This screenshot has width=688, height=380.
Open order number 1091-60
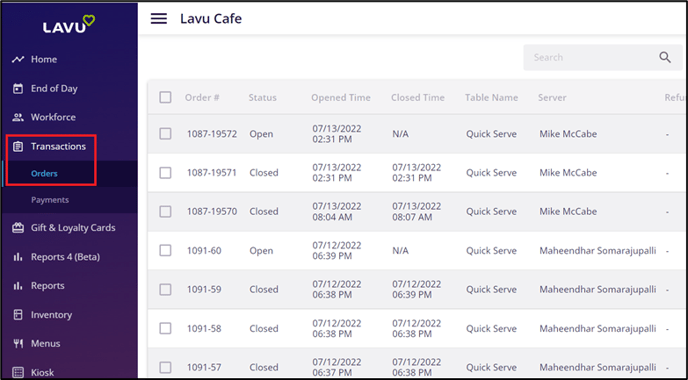(x=204, y=251)
